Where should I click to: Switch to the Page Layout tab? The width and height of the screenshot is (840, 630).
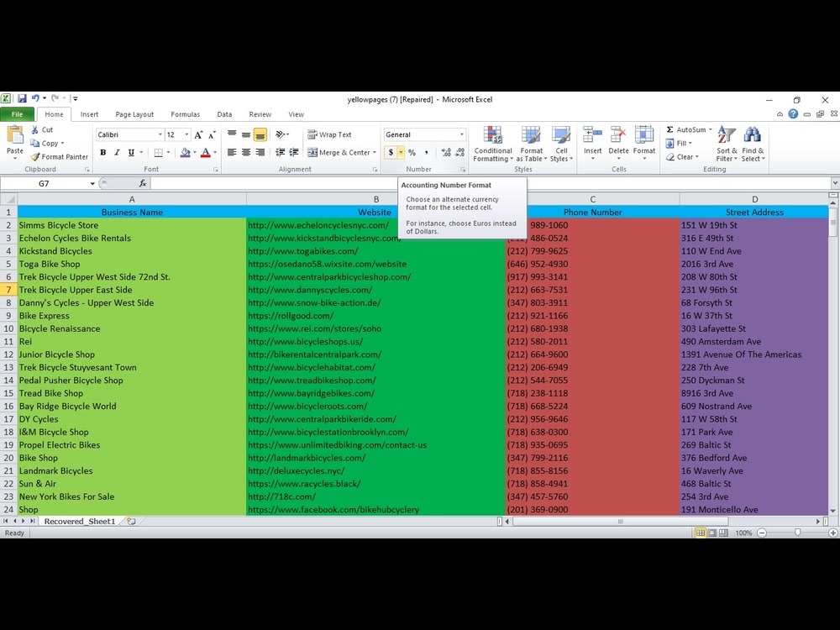coord(134,114)
